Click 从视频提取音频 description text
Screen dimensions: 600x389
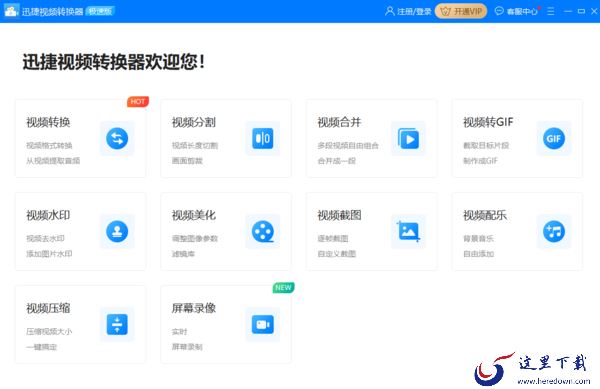click(53, 161)
